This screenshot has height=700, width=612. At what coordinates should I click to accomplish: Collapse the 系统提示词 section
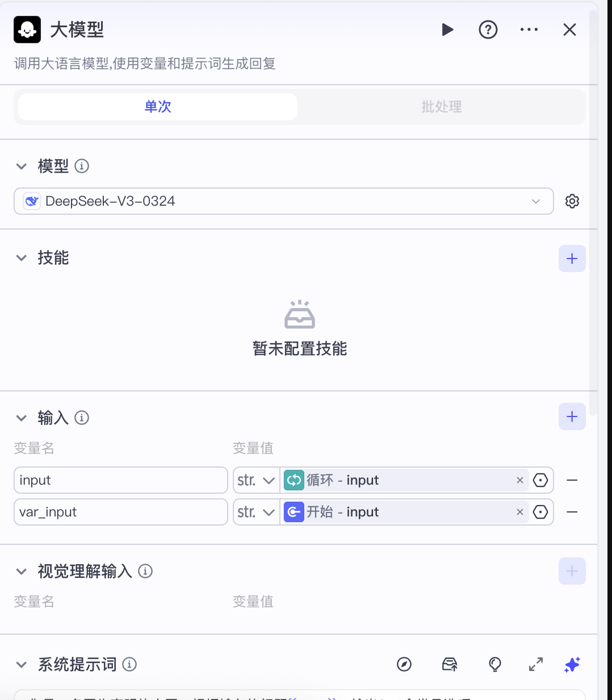[x=22, y=665]
